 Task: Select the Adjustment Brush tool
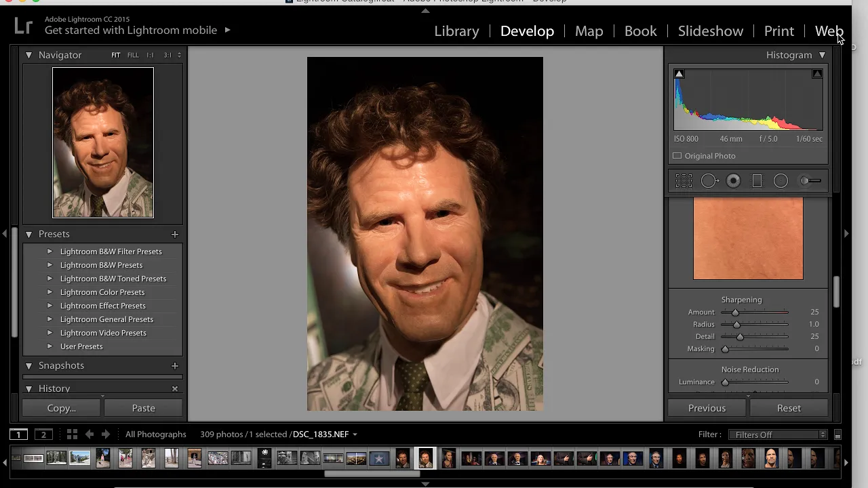pos(810,181)
